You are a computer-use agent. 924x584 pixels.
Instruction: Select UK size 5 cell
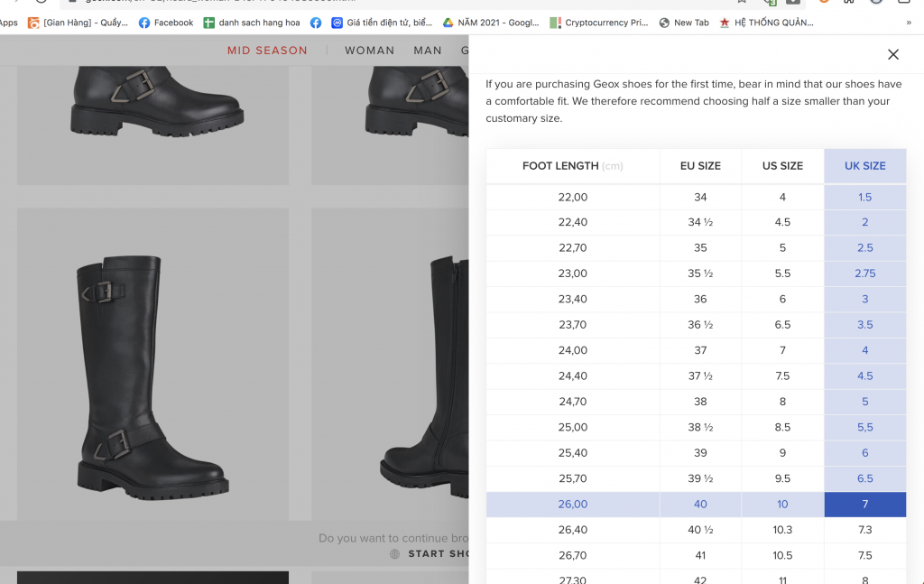865,402
